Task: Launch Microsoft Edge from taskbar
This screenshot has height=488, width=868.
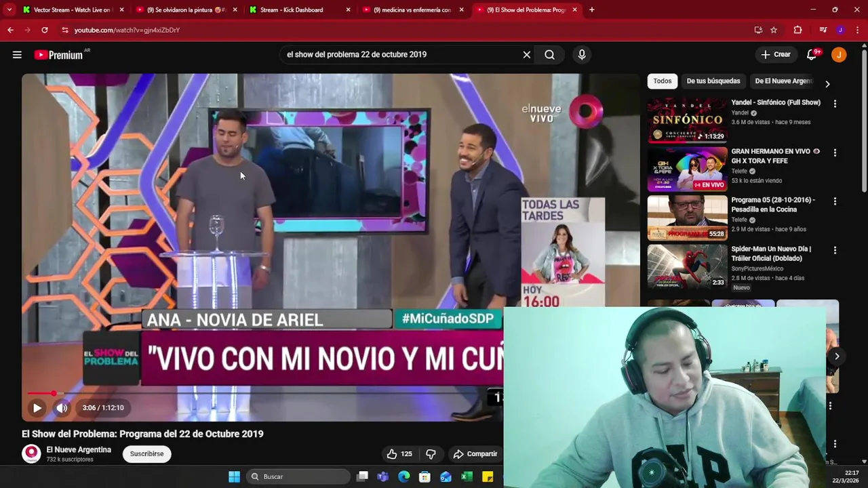Action: click(404, 476)
